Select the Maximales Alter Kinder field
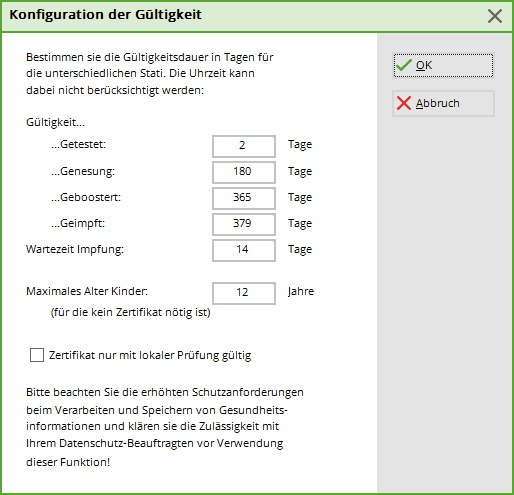 [244, 293]
